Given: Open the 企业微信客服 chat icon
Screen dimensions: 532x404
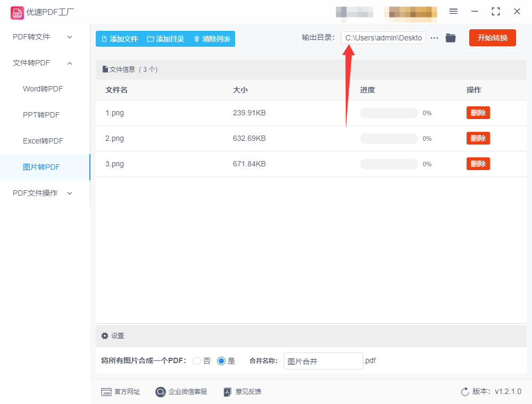Looking at the screenshot, I should tap(161, 392).
